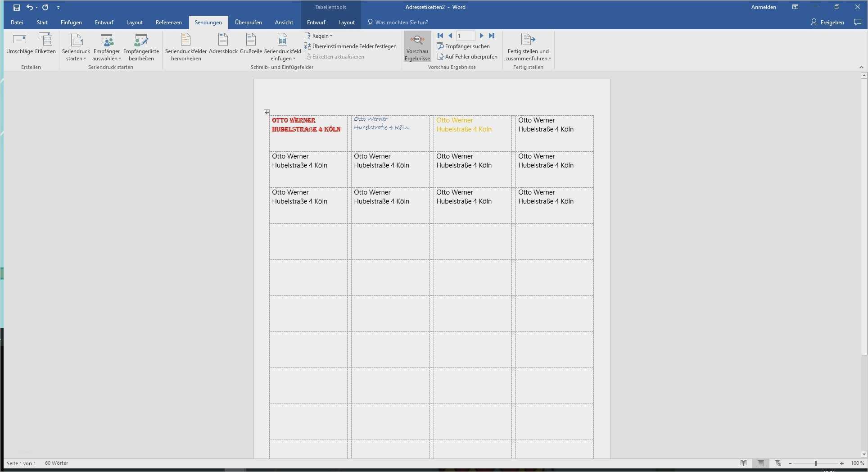Go to the next record
Viewport: 868px width, 472px height.
coord(481,36)
